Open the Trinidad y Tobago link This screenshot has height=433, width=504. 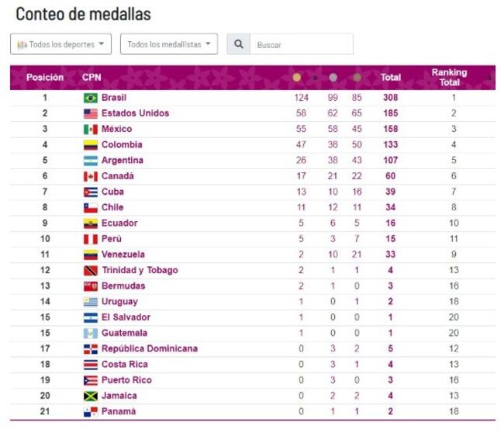coord(140,270)
